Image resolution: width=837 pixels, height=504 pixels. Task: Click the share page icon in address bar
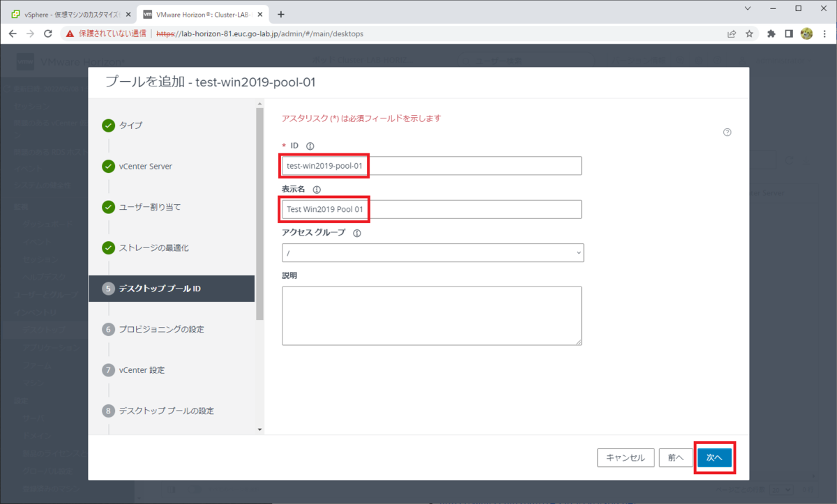point(732,33)
